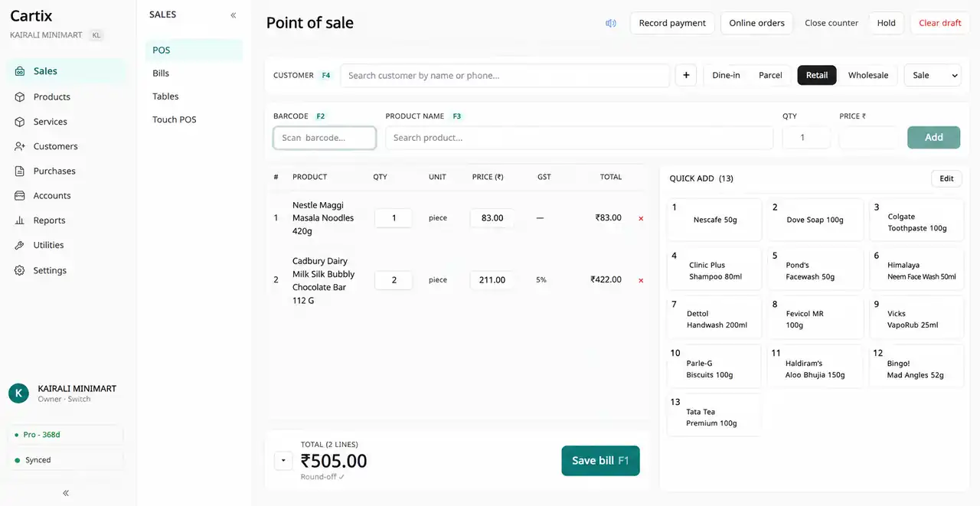Click the Settings gear icon
Screen dimensions: 980x506
[x=19, y=270]
